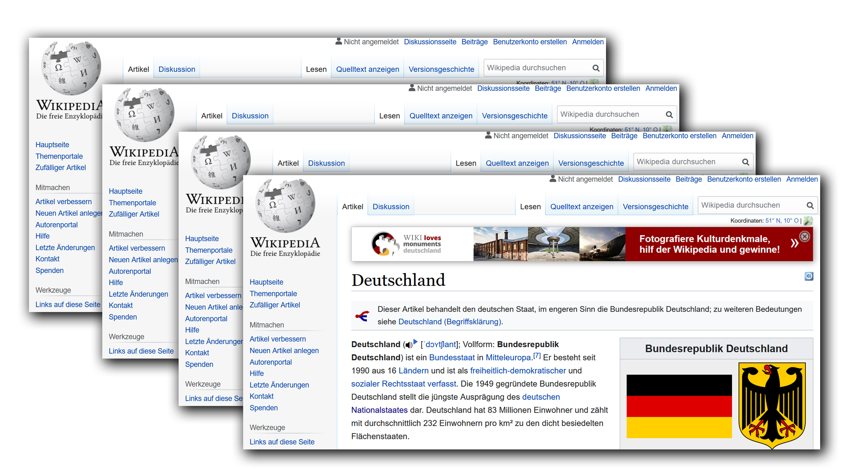Screen dimensions: 868x474
Task: Select Quelltext anzeigen tab in rearmost window
Action: tap(367, 69)
